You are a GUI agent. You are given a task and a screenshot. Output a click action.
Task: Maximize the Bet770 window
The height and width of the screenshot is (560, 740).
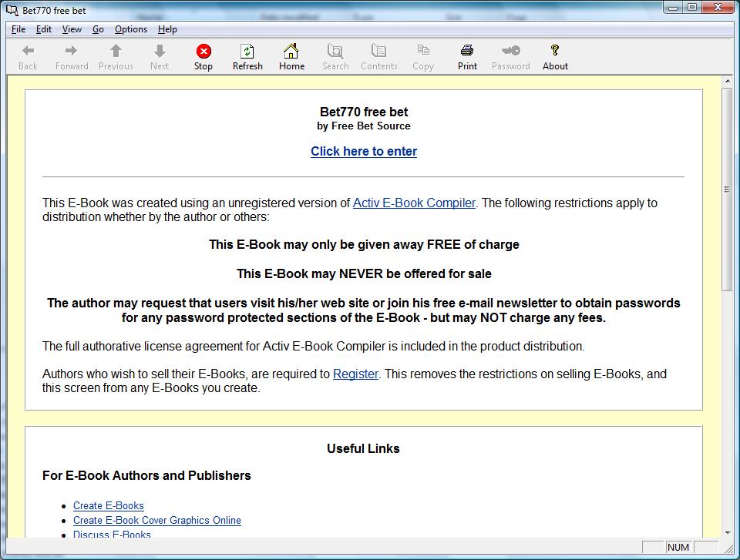692,7
